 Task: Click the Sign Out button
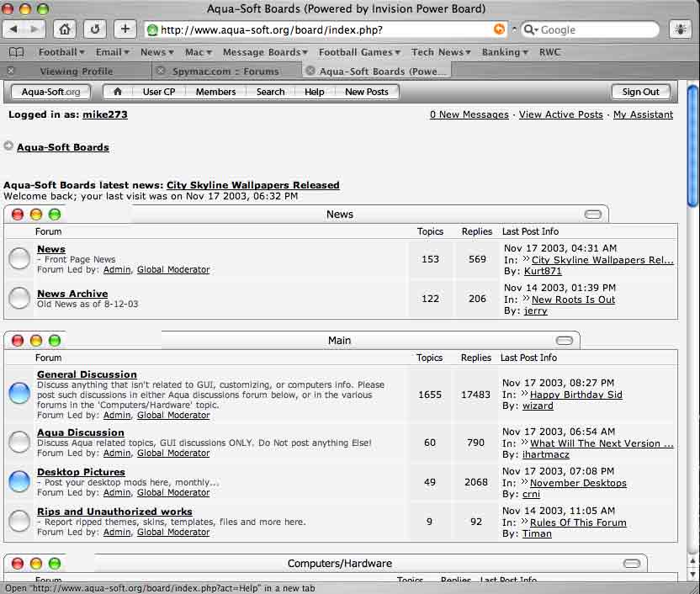coord(640,92)
